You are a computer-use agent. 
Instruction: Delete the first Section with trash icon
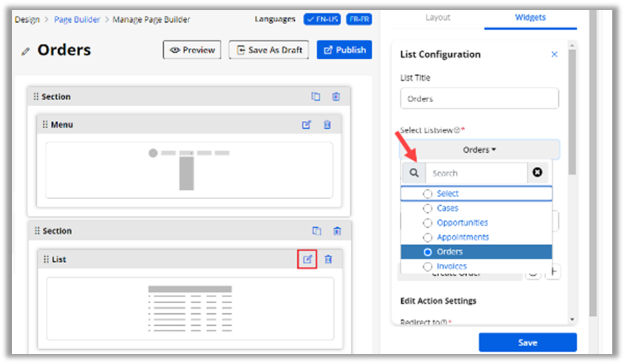(336, 97)
